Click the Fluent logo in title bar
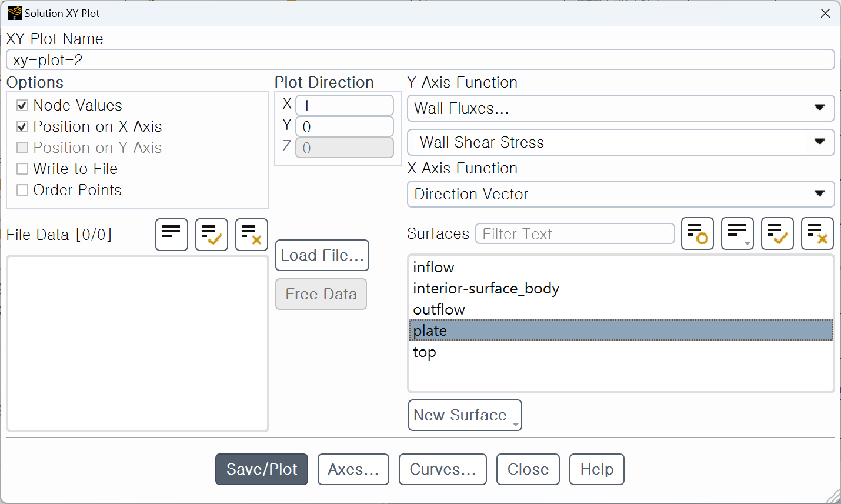The width and height of the screenshot is (841, 504). 14,13
